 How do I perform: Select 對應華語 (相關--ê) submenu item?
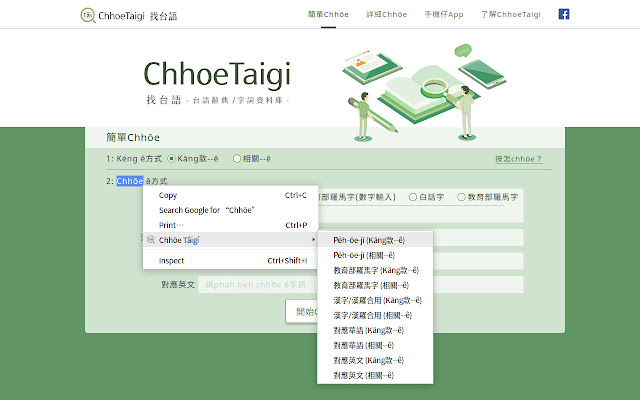point(375,345)
